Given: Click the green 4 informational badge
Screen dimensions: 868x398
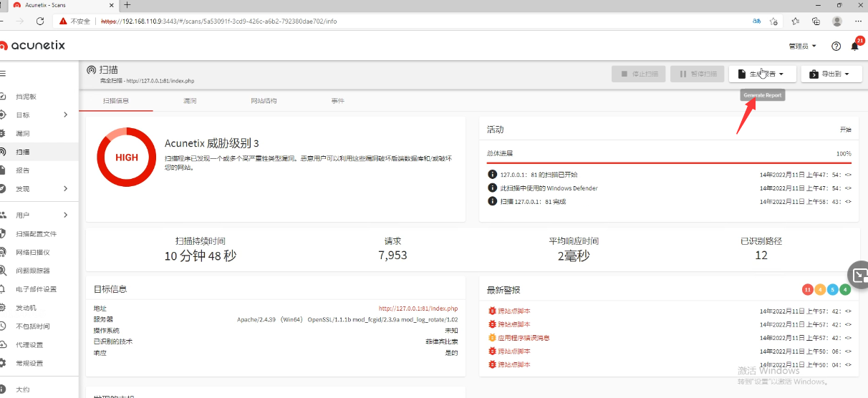Looking at the screenshot, I should (845, 290).
